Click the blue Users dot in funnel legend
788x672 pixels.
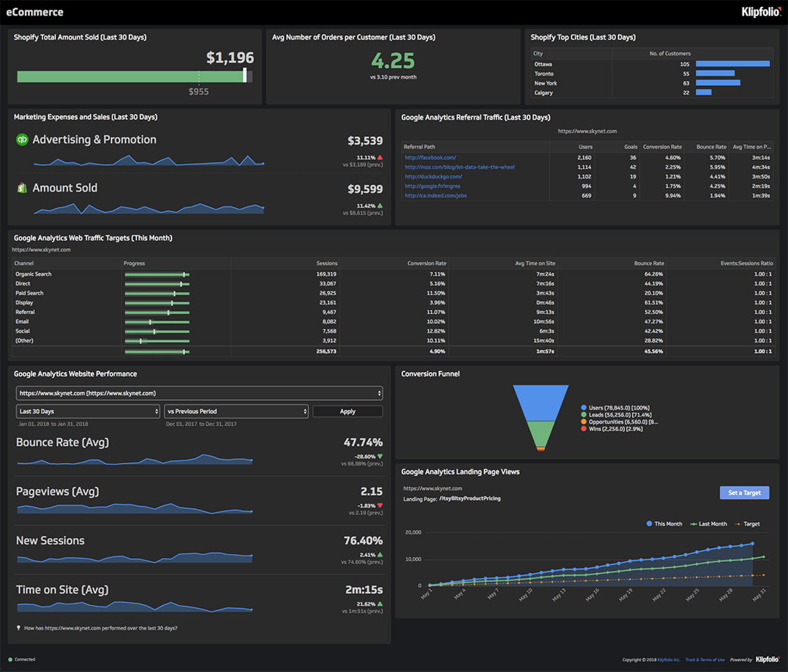click(x=583, y=408)
